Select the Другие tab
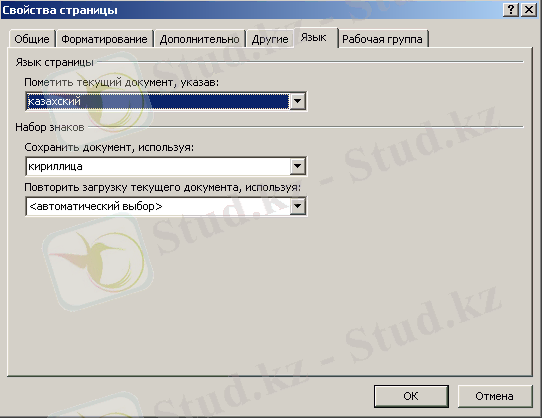 [x=270, y=39]
